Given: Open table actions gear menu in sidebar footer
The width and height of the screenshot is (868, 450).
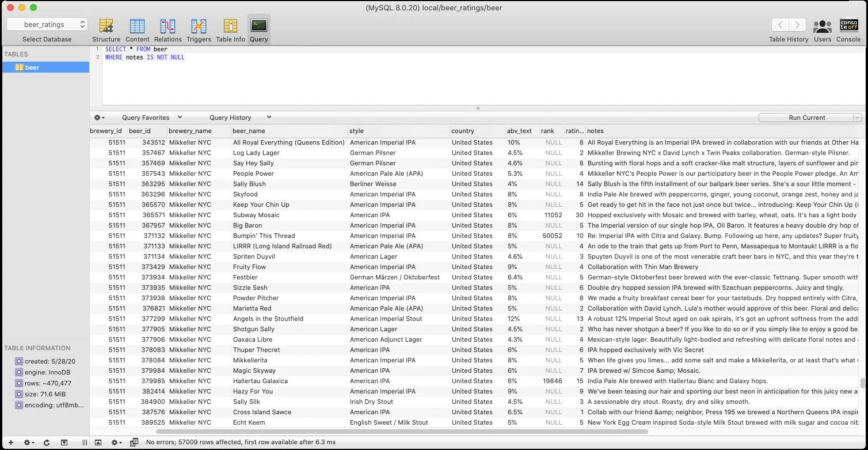Looking at the screenshot, I should pyautogui.click(x=28, y=443).
